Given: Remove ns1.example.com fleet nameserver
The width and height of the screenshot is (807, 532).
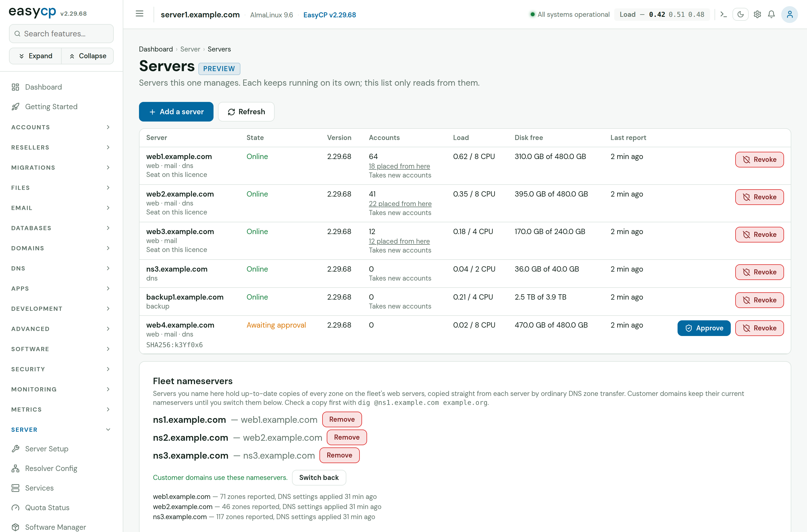Looking at the screenshot, I should point(342,419).
